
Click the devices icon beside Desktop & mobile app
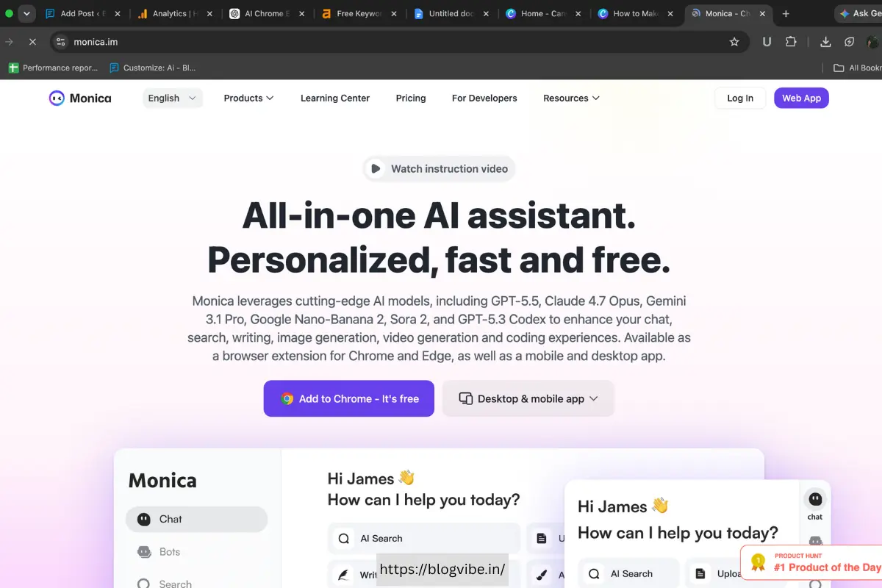465,398
